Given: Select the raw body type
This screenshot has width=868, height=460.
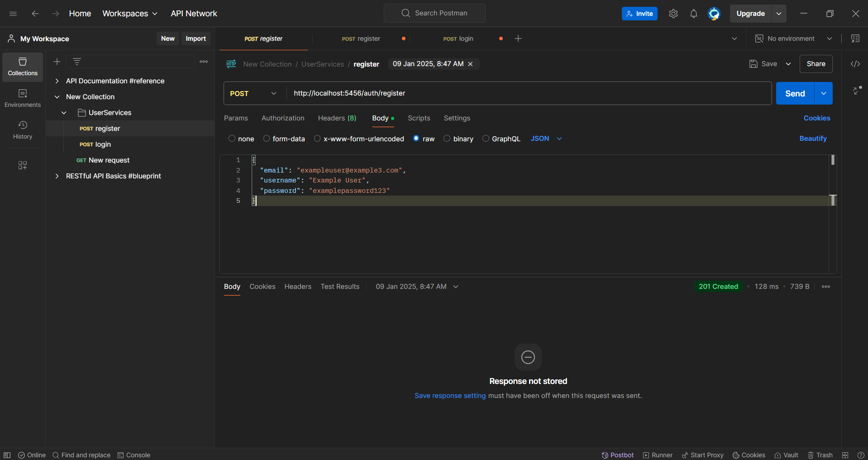Looking at the screenshot, I should point(416,139).
